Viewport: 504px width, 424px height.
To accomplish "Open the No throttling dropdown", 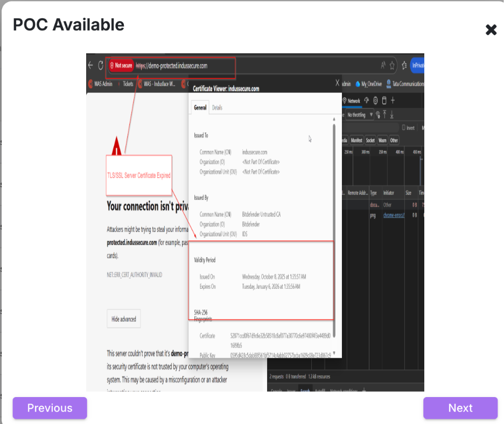I will 360,115.
